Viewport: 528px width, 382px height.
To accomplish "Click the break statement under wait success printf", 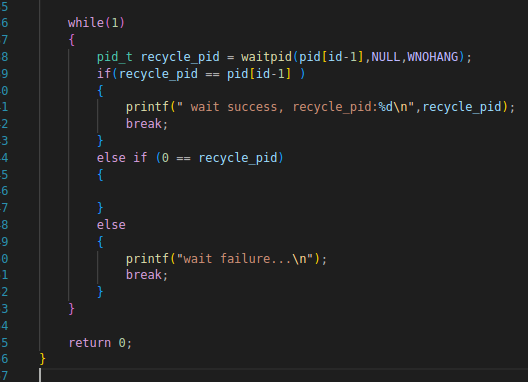I will pos(146,124).
